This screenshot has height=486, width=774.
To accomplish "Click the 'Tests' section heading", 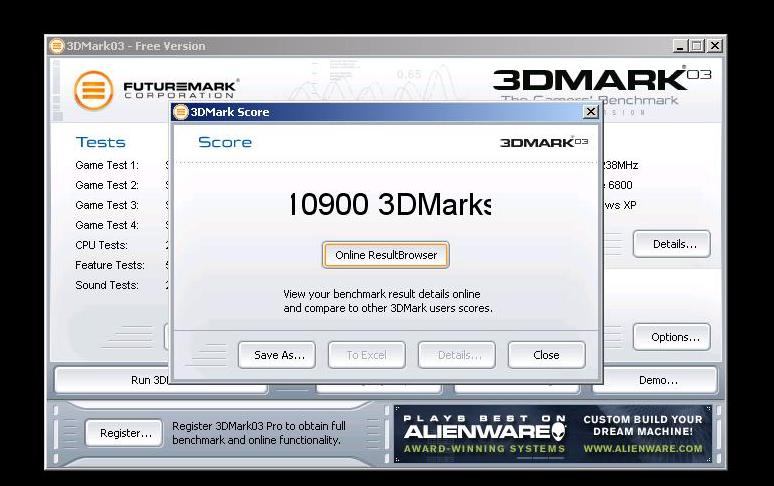I will [101, 143].
